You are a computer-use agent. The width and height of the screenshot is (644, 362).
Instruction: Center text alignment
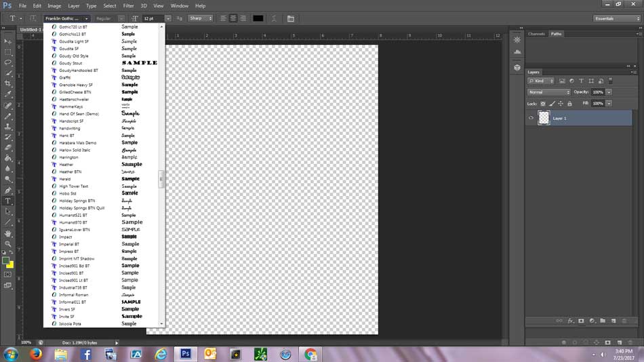point(233,18)
